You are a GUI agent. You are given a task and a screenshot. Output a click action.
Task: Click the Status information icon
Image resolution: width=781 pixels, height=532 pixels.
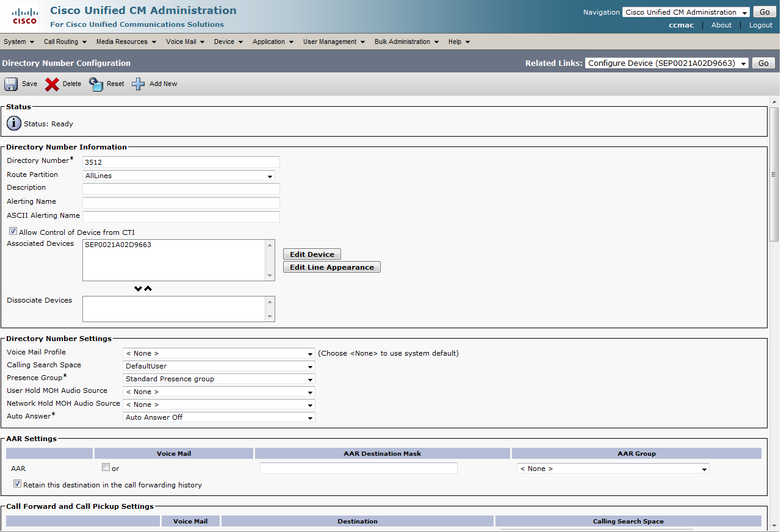[x=13, y=124]
